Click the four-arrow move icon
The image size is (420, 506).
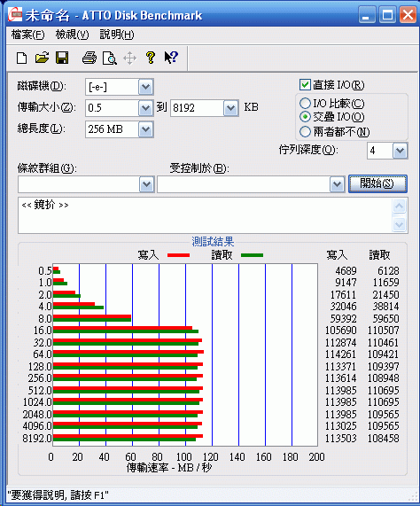[129, 58]
